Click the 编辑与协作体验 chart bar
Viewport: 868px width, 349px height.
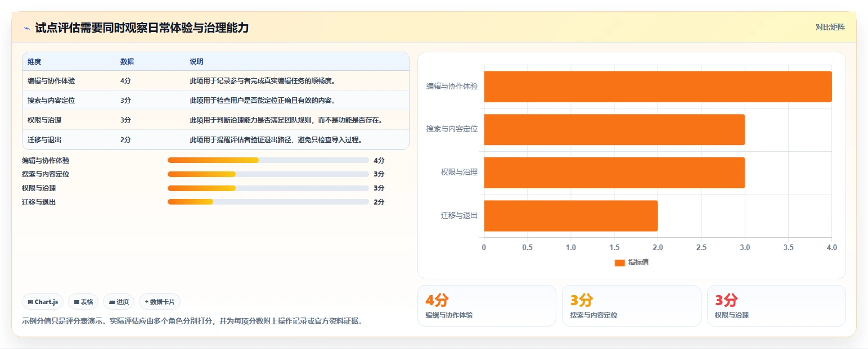point(658,87)
